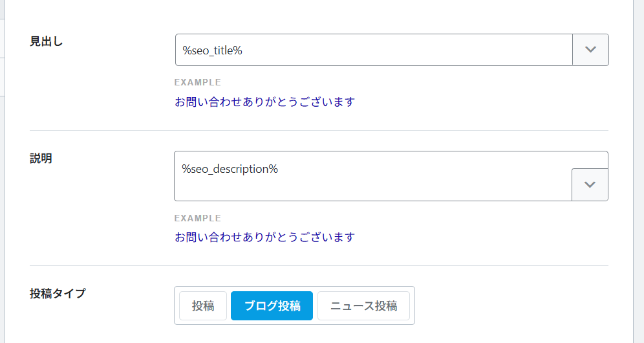Expand the 見出し field dropdown chevron
This screenshot has width=644, height=343.
tap(590, 50)
